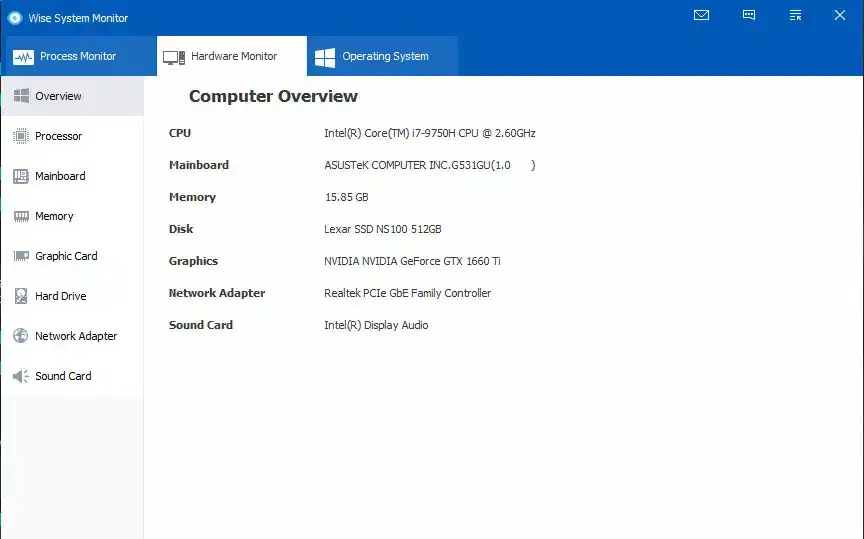Screen dimensions: 864x539
Task: Open the Graphic Card section
Action: coord(72,256)
